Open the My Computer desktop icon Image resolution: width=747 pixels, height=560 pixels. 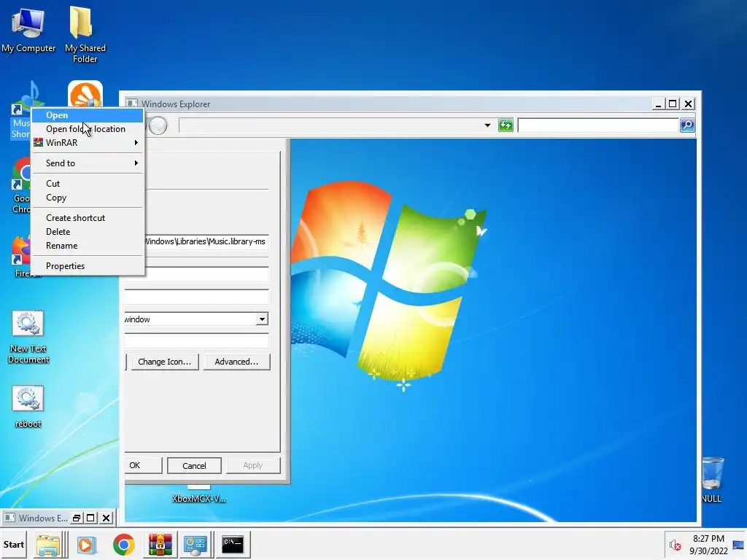tap(28, 31)
